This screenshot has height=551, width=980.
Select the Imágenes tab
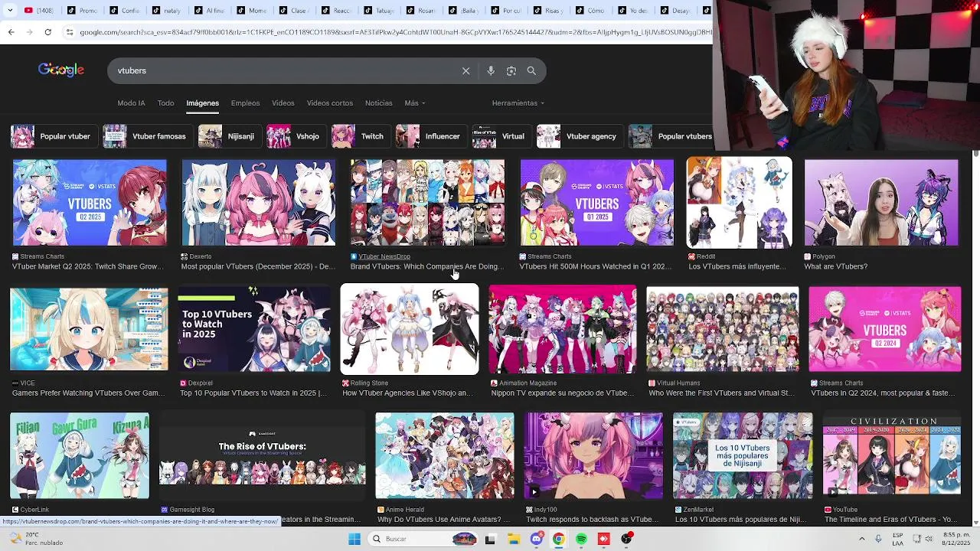(x=203, y=103)
